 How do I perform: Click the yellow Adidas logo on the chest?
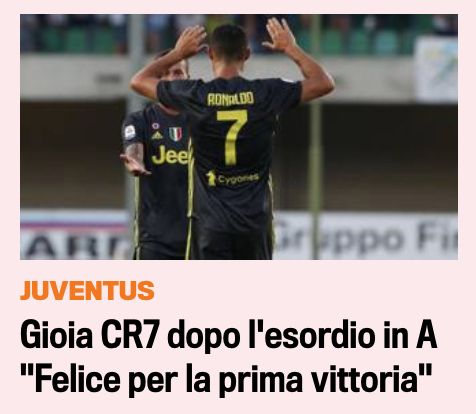(x=156, y=135)
